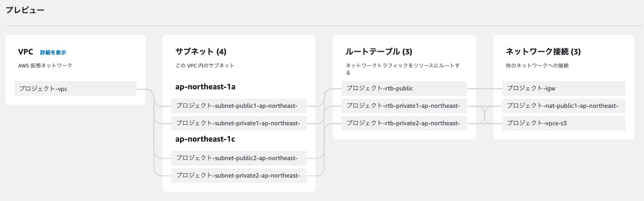Select the プロジェクト-vpce-s3 endpoint
The image size is (644, 201).
(x=563, y=123)
